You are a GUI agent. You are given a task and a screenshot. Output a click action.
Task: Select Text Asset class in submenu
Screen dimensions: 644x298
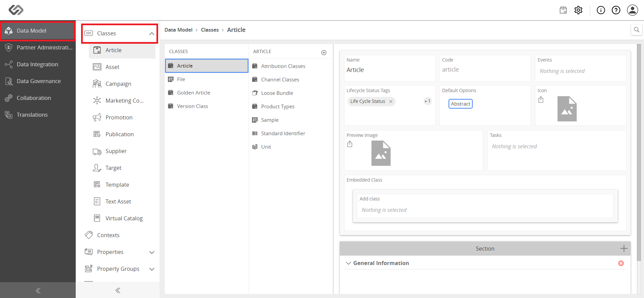pyautogui.click(x=122, y=201)
